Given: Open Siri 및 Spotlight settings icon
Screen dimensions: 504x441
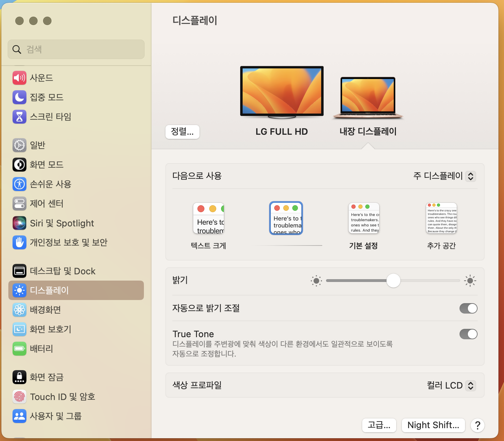Looking at the screenshot, I should coord(19,223).
